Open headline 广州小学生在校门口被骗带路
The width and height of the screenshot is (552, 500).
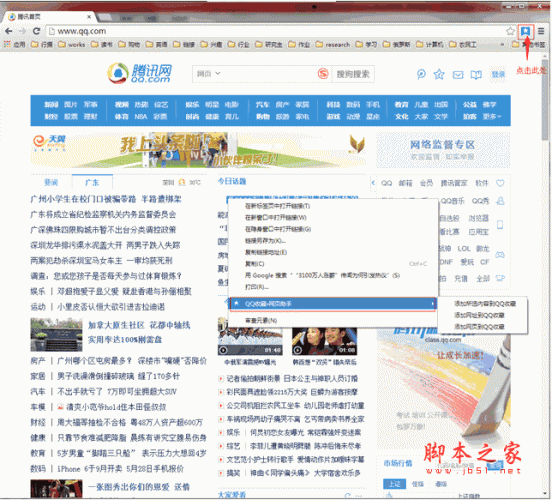[x=83, y=199]
